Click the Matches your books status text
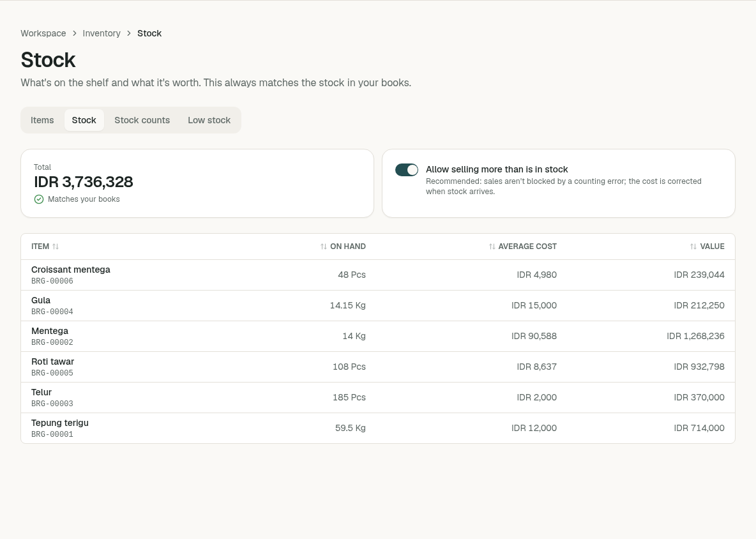 tap(84, 199)
